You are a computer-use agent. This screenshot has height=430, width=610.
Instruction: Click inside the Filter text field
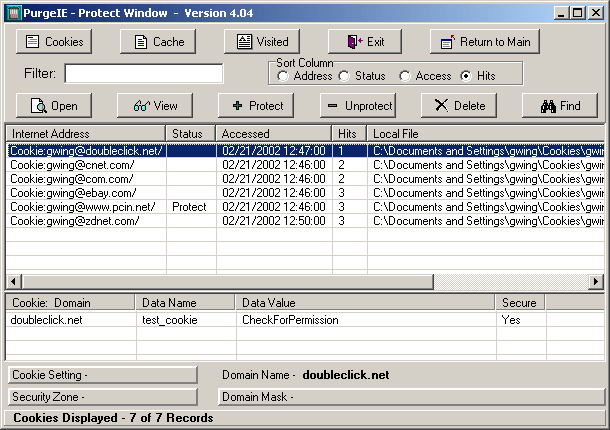tap(144, 74)
